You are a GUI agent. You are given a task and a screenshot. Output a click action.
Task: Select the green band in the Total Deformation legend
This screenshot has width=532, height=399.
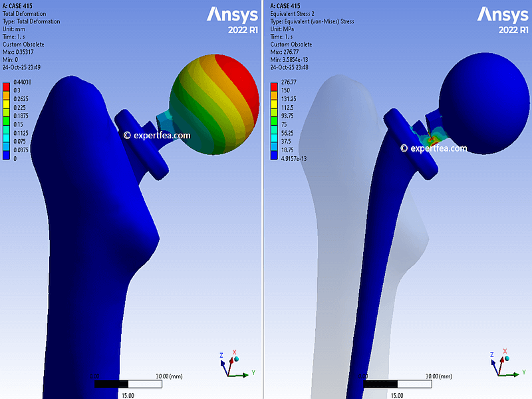pyautogui.click(x=6, y=124)
